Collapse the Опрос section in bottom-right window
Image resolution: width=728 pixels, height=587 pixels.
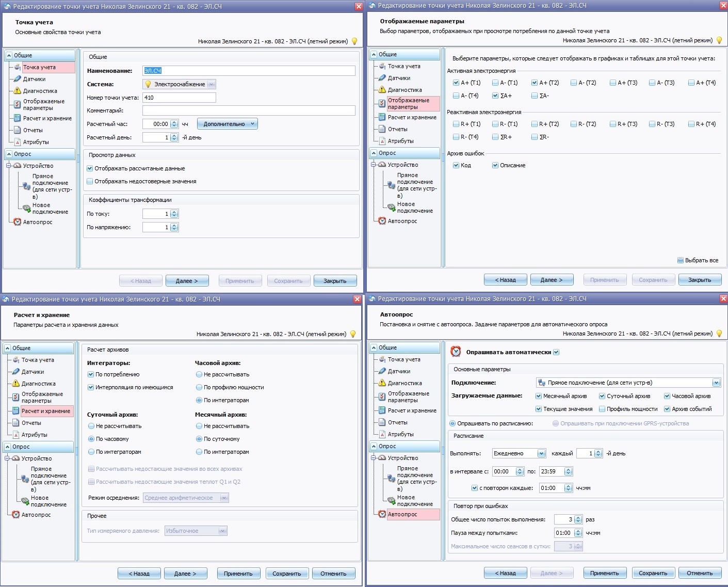pyautogui.click(x=374, y=446)
